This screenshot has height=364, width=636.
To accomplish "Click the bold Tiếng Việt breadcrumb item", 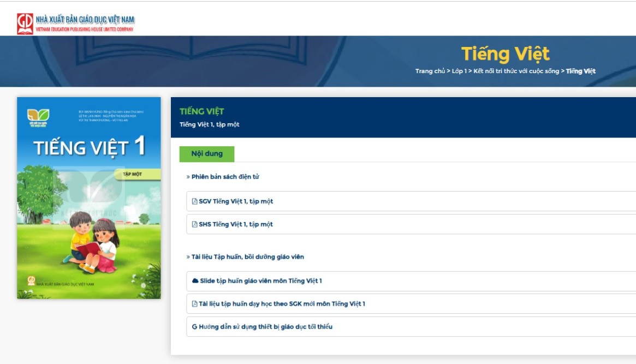I will 580,71.
